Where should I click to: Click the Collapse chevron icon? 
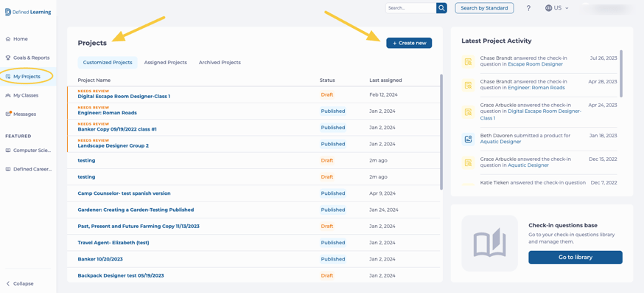click(8, 283)
